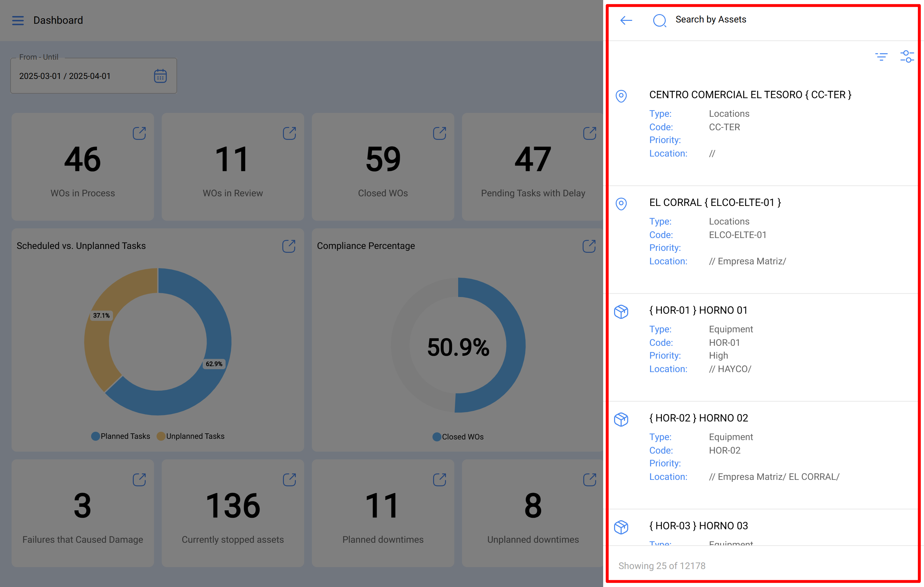Click the From - Until date range field
This screenshot has width=924, height=587.
(x=94, y=76)
